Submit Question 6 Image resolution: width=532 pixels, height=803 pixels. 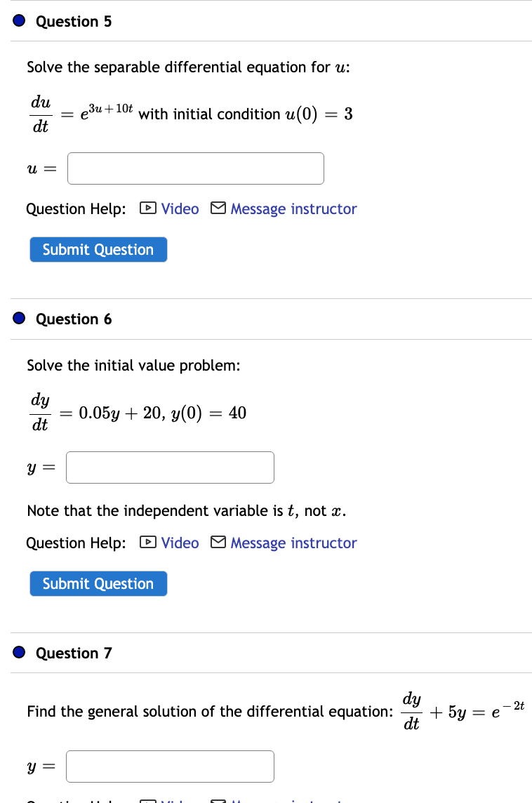click(98, 583)
